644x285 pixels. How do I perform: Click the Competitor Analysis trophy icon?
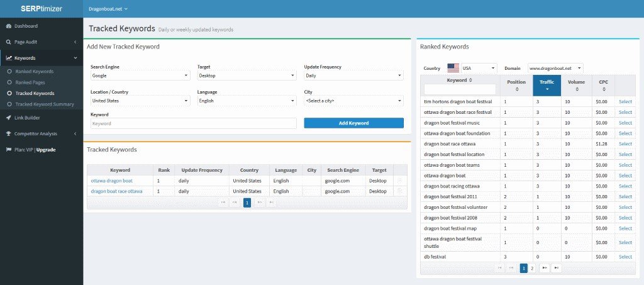[x=9, y=134]
